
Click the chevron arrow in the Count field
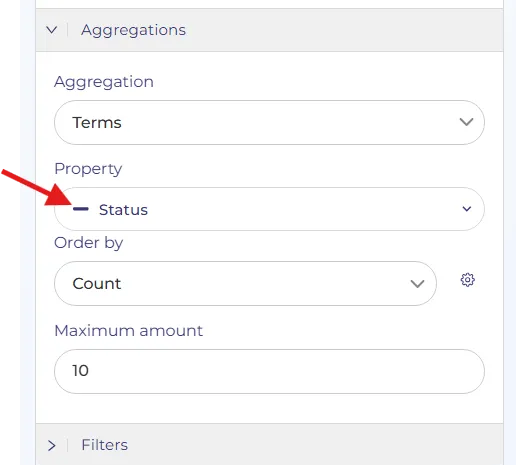tap(417, 284)
